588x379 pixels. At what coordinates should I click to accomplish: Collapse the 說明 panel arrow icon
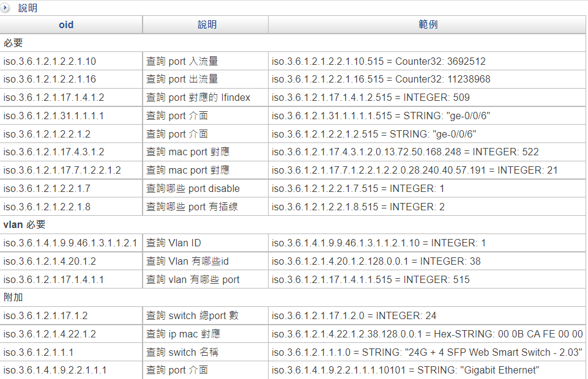6,8
